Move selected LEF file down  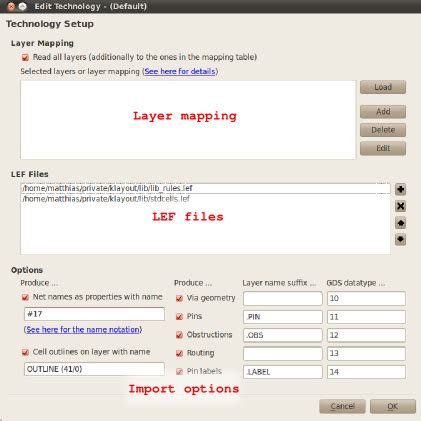[x=400, y=239]
